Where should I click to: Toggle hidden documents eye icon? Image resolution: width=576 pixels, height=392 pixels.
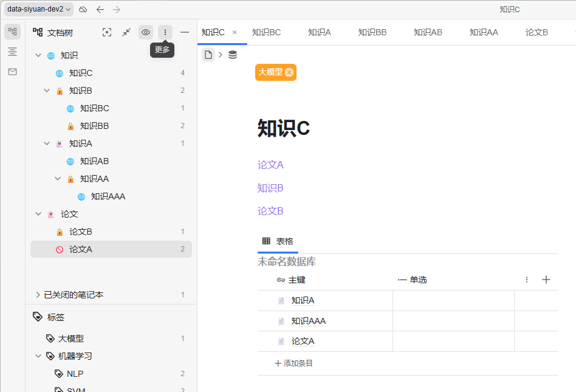[x=146, y=32]
